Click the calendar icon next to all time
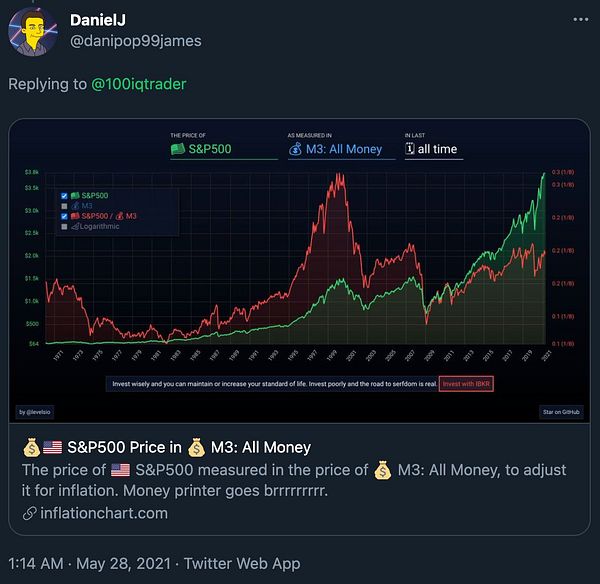 pyautogui.click(x=410, y=149)
